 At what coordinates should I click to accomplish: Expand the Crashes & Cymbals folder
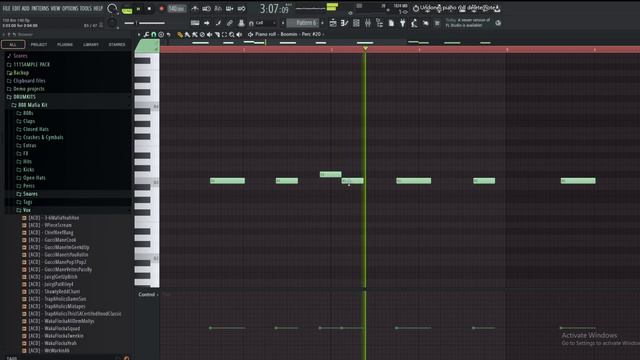click(x=43, y=137)
